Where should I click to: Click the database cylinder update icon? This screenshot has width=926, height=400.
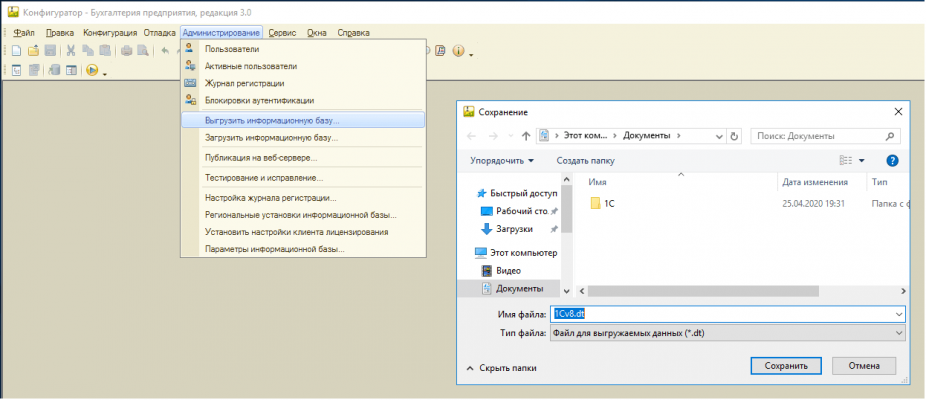[54, 70]
